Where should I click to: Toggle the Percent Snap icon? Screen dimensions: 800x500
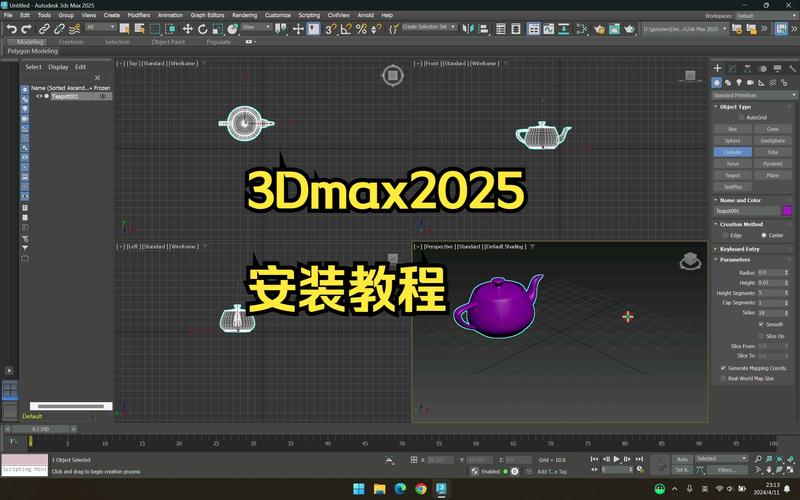tap(361, 29)
